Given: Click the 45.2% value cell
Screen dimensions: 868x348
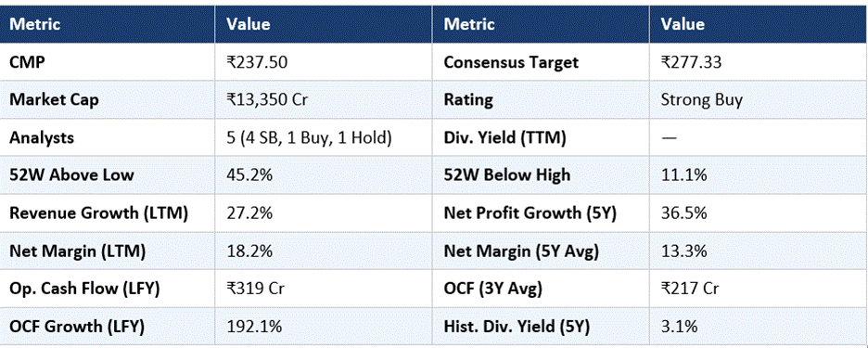Looking at the screenshot, I should 324,175.
